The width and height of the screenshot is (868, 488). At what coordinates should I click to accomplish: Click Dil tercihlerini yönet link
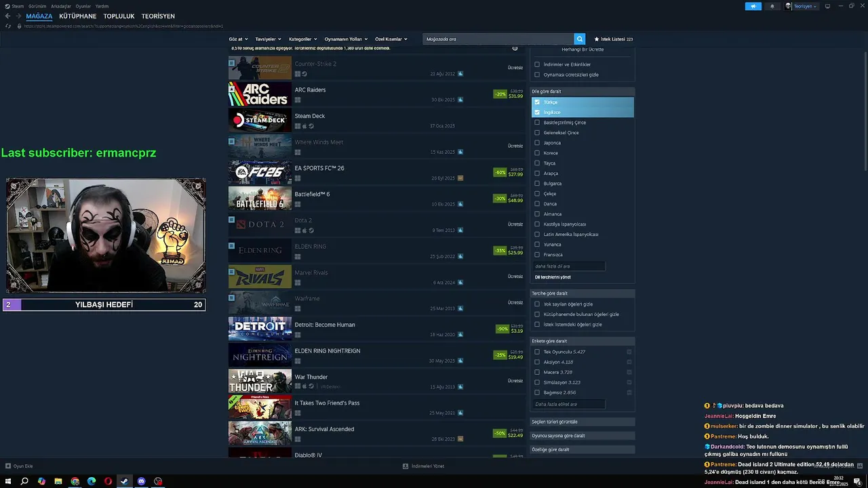click(553, 277)
